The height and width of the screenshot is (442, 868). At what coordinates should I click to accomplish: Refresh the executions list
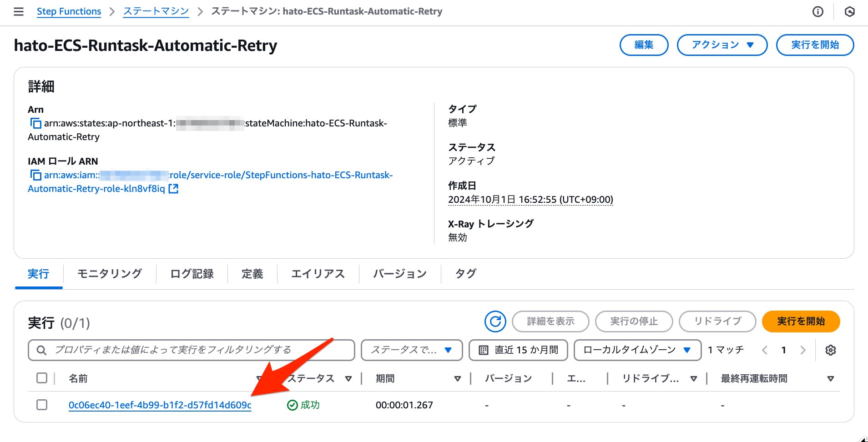(x=495, y=321)
